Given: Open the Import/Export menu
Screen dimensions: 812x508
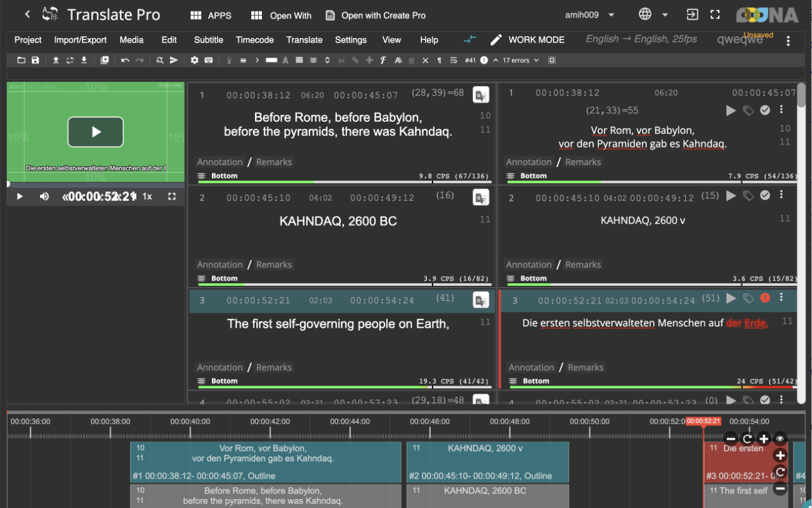Looking at the screenshot, I should tap(81, 39).
